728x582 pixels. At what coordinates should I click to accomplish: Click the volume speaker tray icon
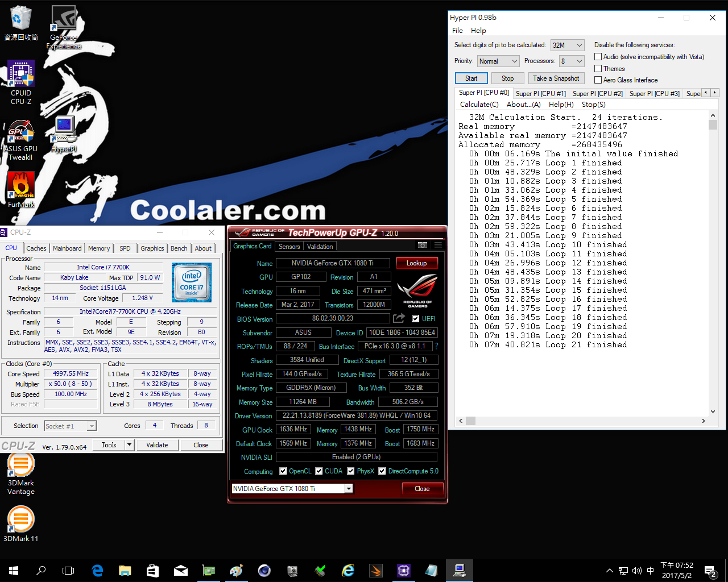[x=637, y=571]
